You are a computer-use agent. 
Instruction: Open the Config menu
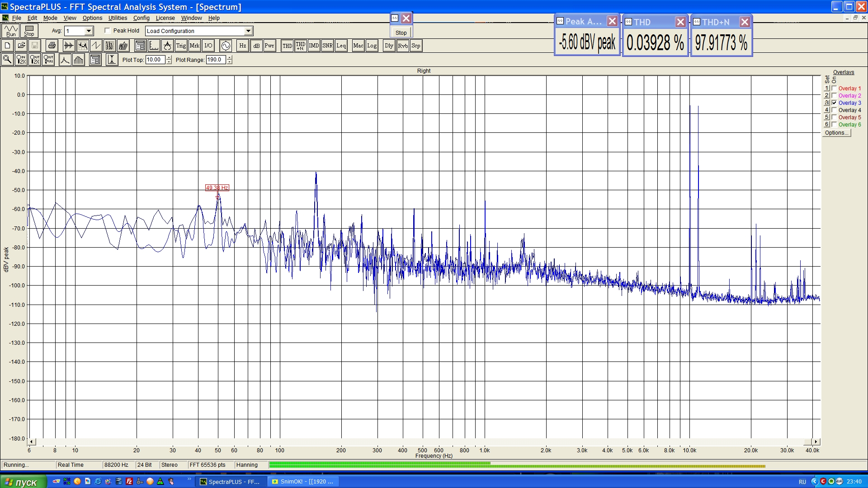(x=141, y=18)
